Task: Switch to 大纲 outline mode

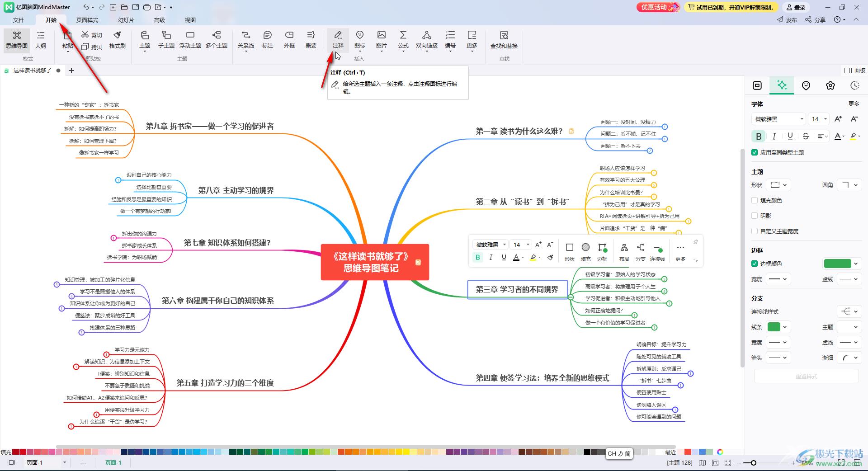Action: tap(41, 40)
